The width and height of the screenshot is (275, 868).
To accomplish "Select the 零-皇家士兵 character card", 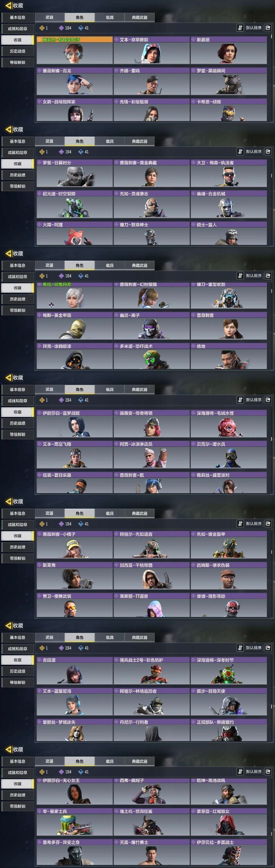I will 74,822.
